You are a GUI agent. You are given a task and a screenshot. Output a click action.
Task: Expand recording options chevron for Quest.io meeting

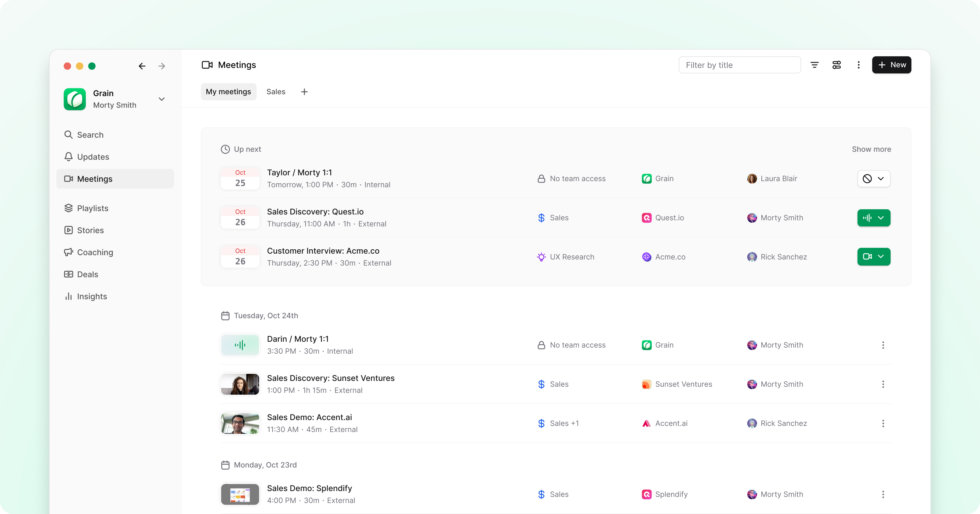(x=881, y=218)
